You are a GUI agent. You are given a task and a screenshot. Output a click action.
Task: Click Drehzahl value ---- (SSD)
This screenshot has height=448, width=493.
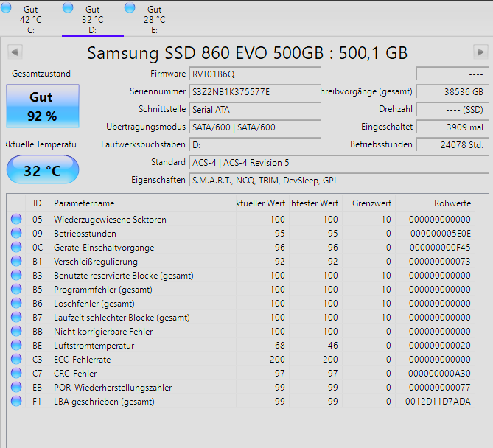tap(452, 109)
